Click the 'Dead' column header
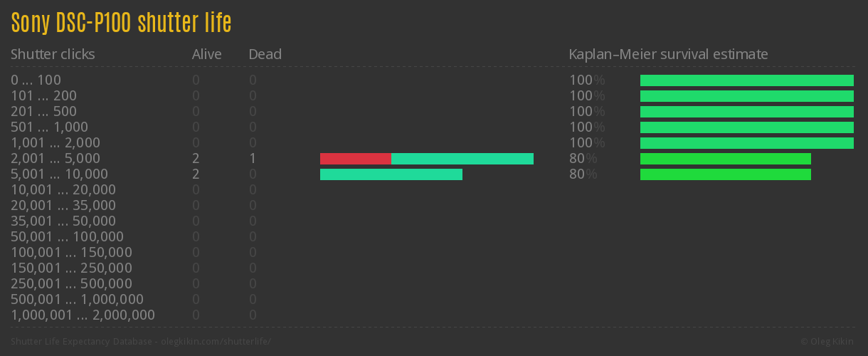Screen dimensions: 868x356 (265, 54)
